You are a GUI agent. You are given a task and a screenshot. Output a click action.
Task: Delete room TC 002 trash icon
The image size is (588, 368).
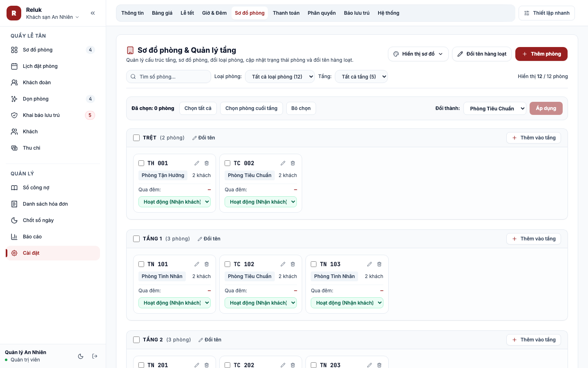click(293, 163)
